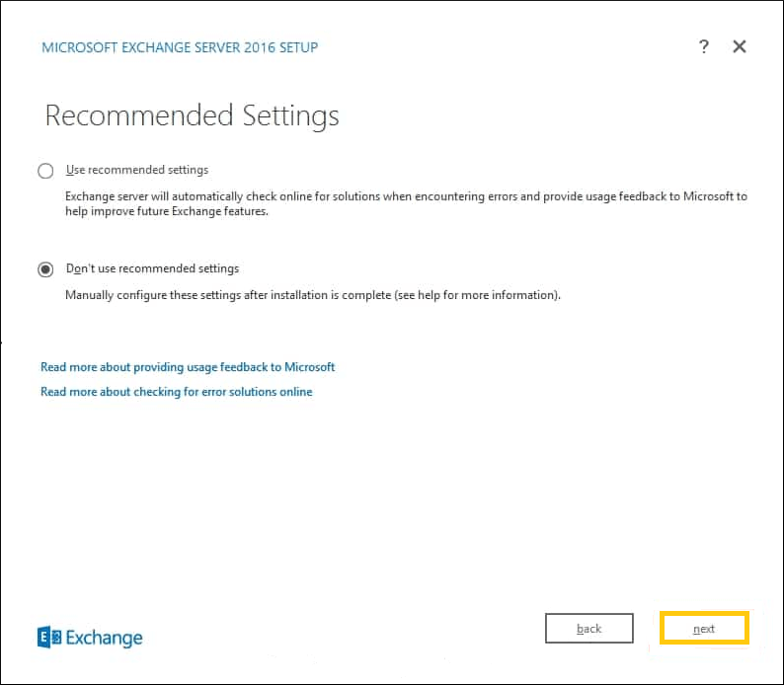Close the Exchange Server 2016 Setup window
The height and width of the screenshot is (685, 784).
(x=739, y=46)
